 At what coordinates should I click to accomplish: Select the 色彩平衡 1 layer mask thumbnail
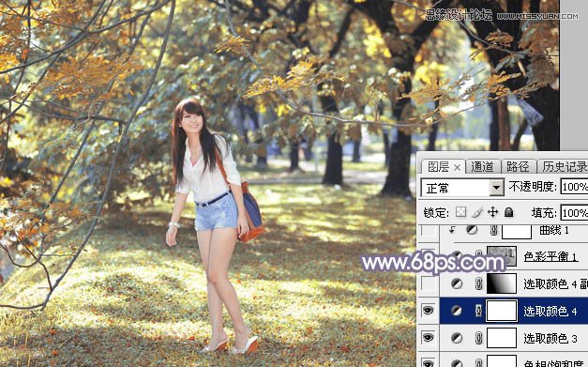502,256
